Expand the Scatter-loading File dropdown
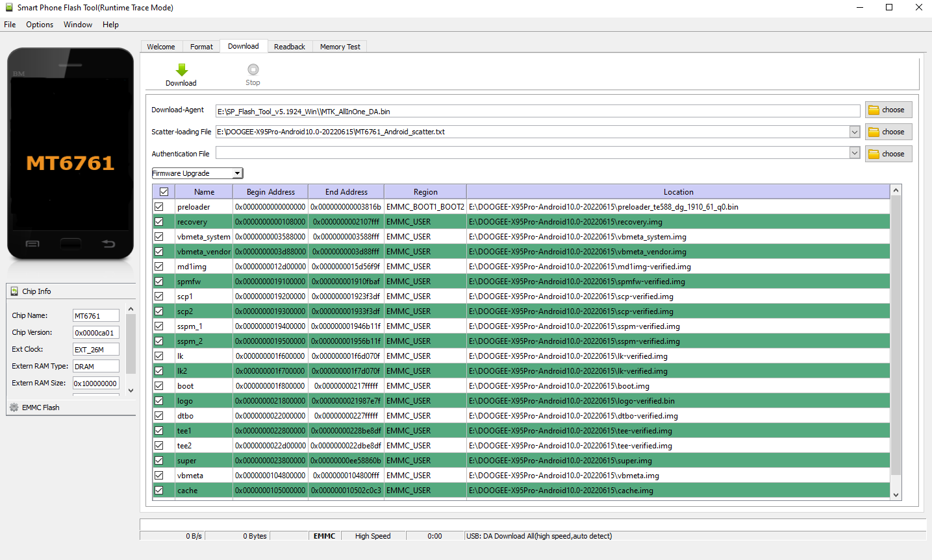Screen dimensions: 932x560 tap(854, 132)
